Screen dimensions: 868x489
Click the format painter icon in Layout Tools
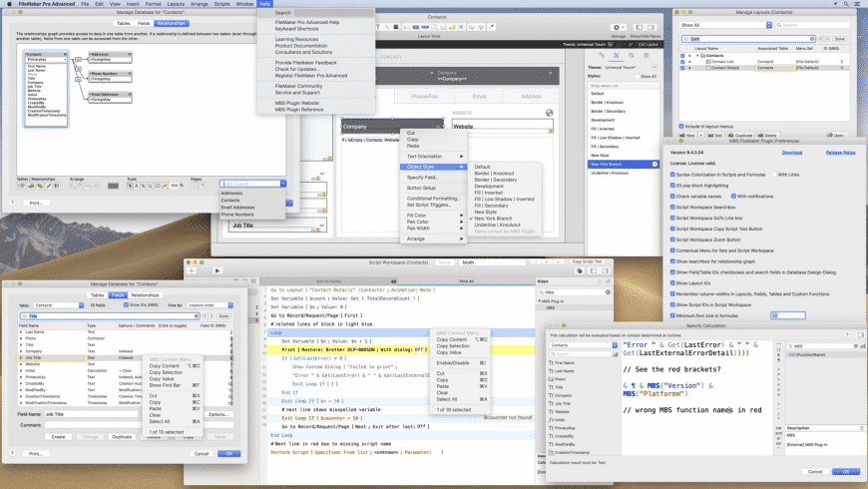491,27
